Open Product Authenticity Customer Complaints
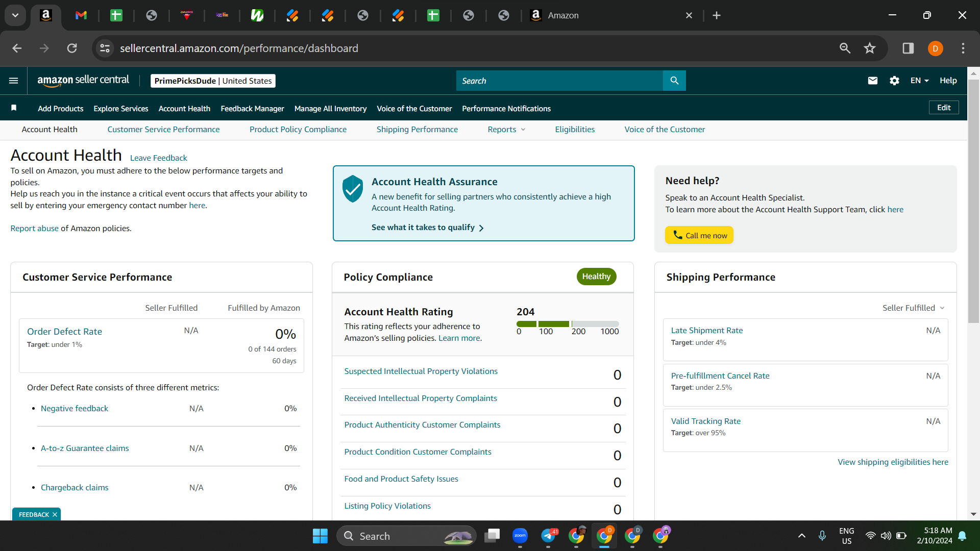Viewport: 980px width, 551px height. click(422, 425)
